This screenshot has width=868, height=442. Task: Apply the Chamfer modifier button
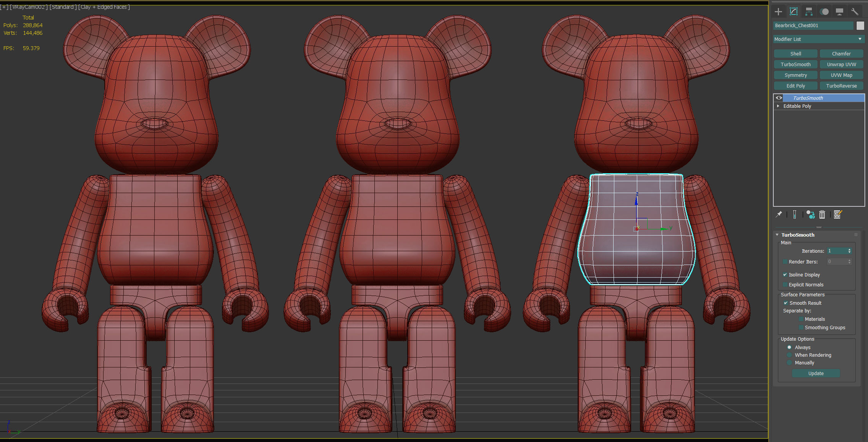841,54
